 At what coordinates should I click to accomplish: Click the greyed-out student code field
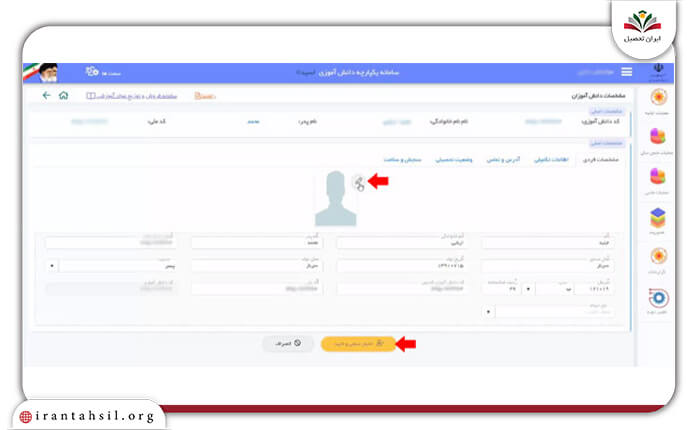tap(111, 289)
